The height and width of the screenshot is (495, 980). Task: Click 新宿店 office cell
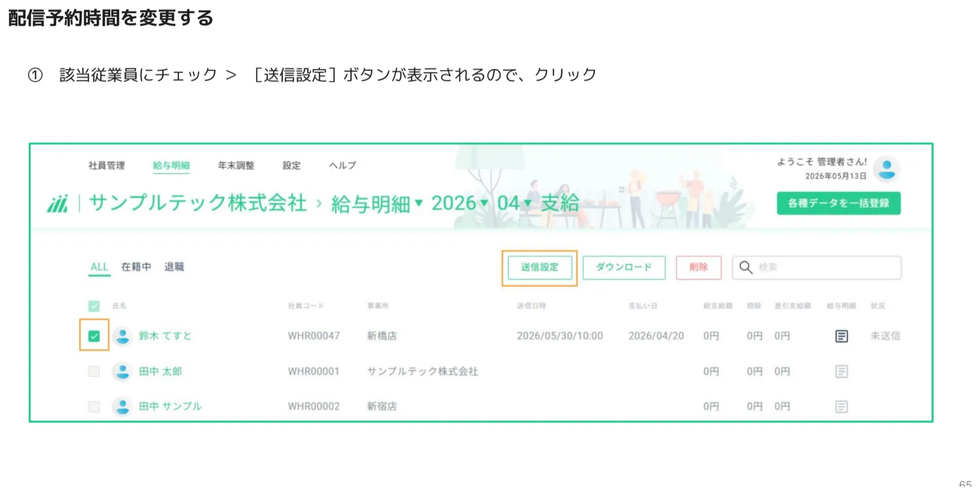(x=382, y=406)
